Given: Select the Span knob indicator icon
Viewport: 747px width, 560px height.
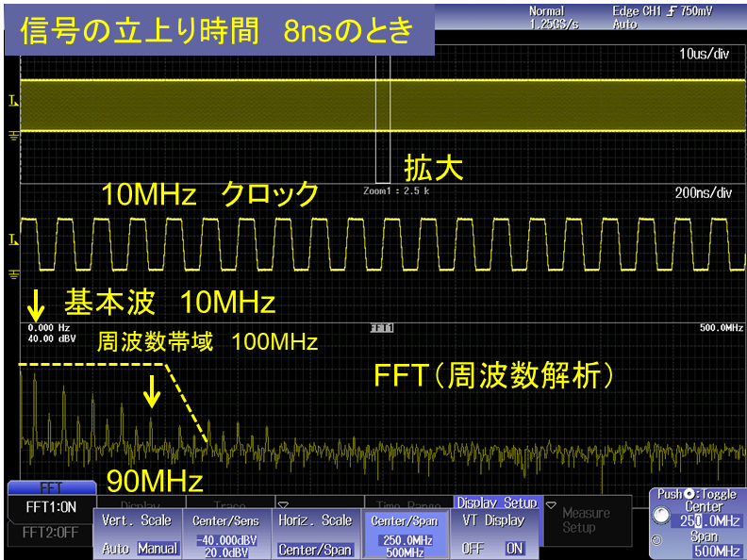Looking at the screenshot, I should pyautogui.click(x=657, y=541).
